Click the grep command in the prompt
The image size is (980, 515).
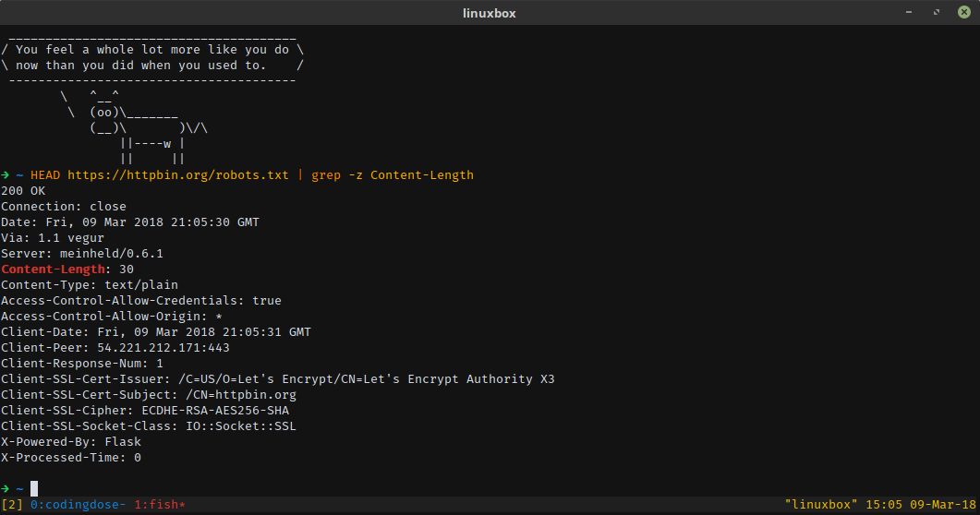(x=326, y=174)
